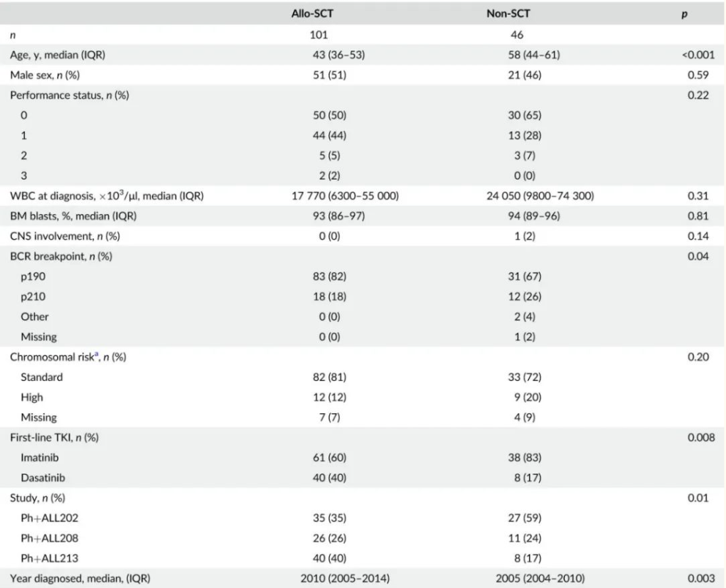The width and height of the screenshot is (726, 588).
Task: Click the <0.001 p-value for age
Action: (x=698, y=55)
